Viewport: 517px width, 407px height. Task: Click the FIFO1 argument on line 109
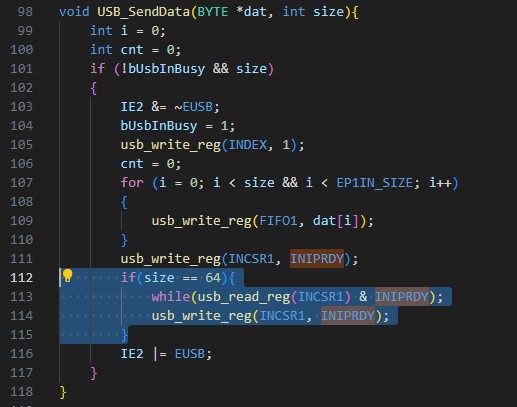click(278, 221)
